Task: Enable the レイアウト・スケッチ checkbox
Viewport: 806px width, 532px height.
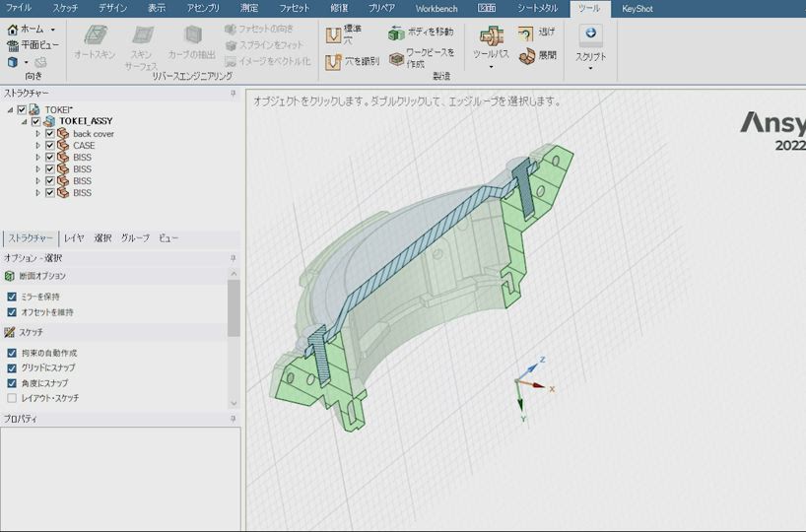Action: click(12, 398)
